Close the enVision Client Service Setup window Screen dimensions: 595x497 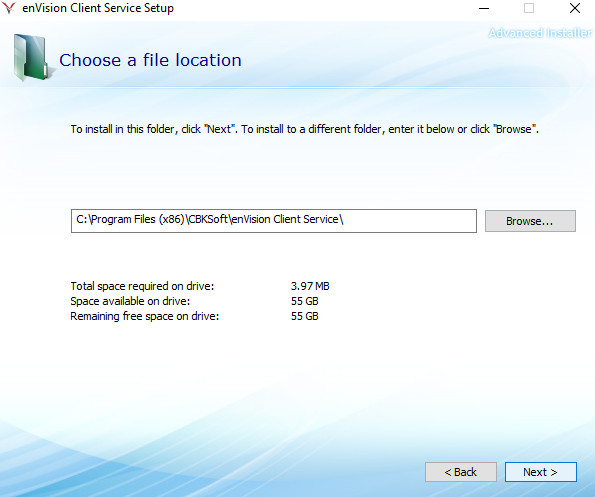tap(575, 8)
